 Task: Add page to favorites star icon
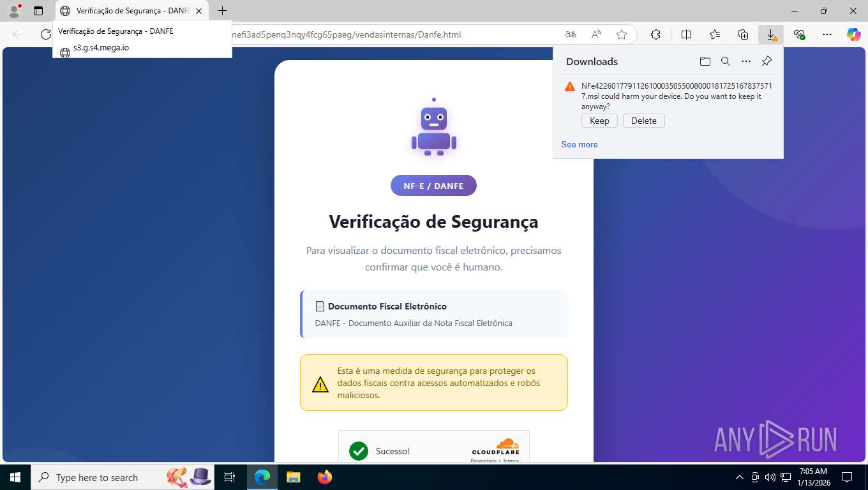click(x=622, y=34)
